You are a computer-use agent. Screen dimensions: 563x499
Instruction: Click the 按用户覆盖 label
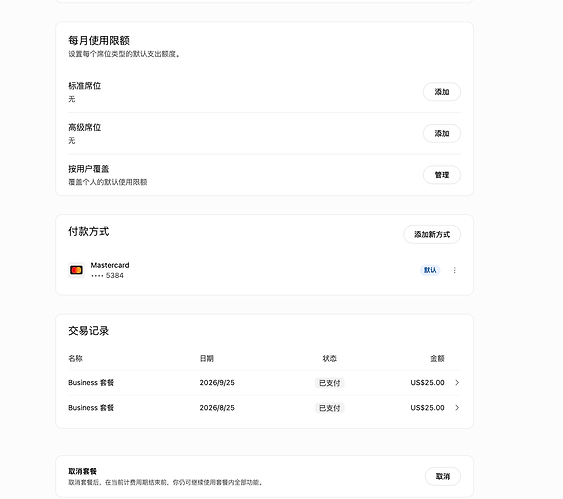(88, 169)
